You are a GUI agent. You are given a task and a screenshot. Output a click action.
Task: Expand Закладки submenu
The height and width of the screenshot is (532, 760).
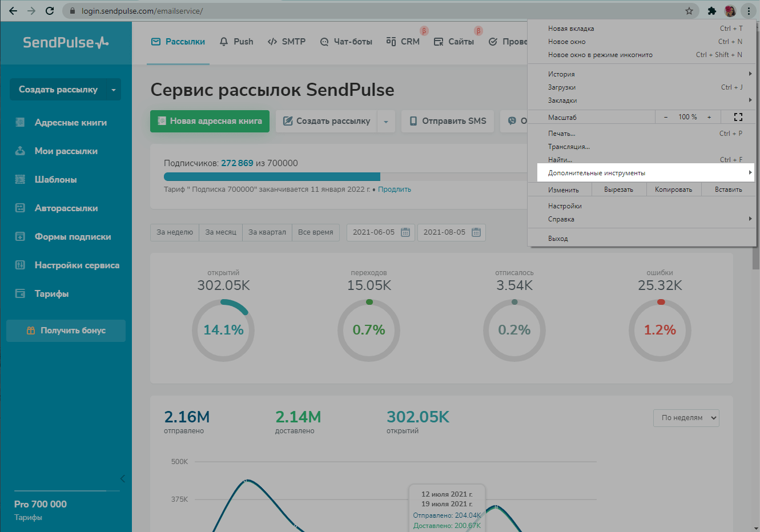tap(642, 100)
